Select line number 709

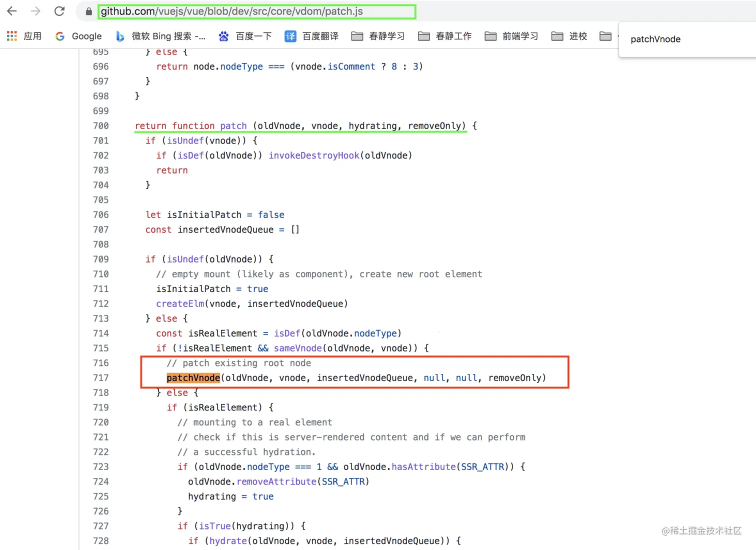[x=100, y=259]
